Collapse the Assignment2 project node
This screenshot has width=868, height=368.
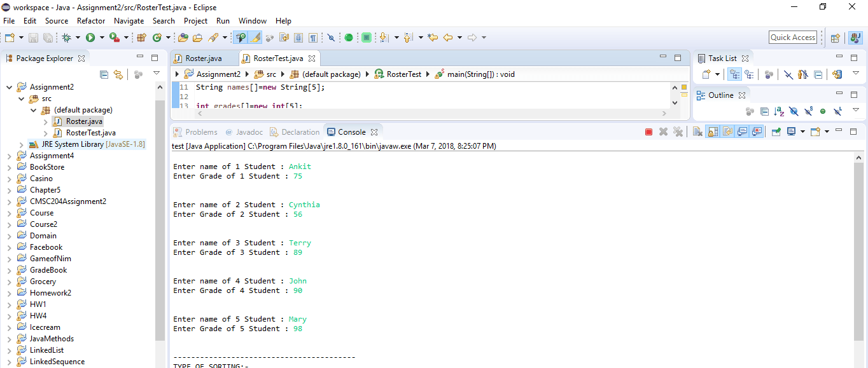tap(9, 87)
